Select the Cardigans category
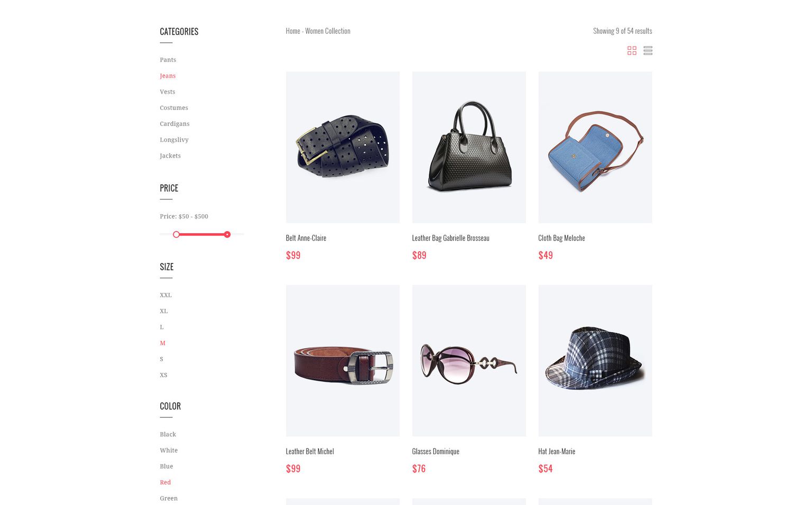This screenshot has width=812, height=505. (174, 124)
